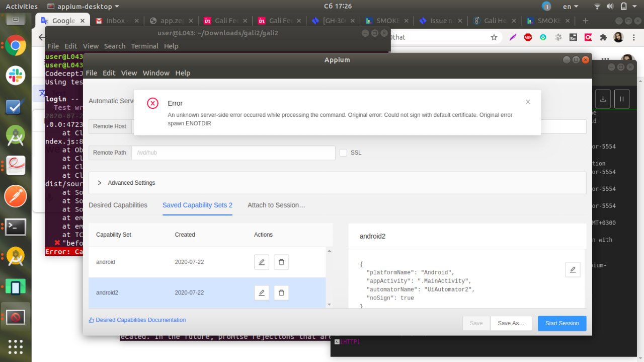The width and height of the screenshot is (644, 362).
Task: Open Google Chrome from the dock
Action: pos(16,46)
